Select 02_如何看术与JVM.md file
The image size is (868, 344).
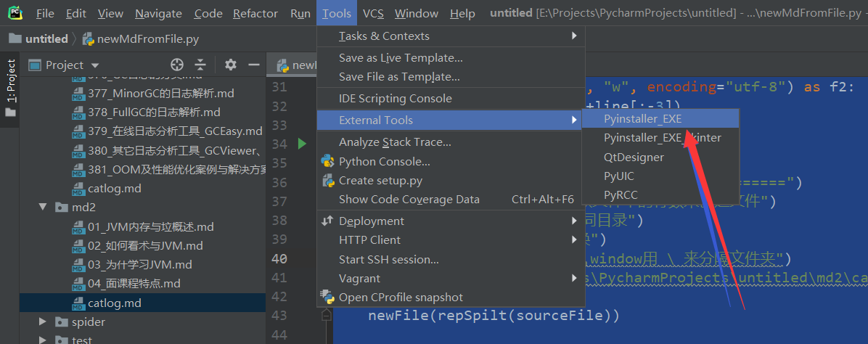point(145,245)
